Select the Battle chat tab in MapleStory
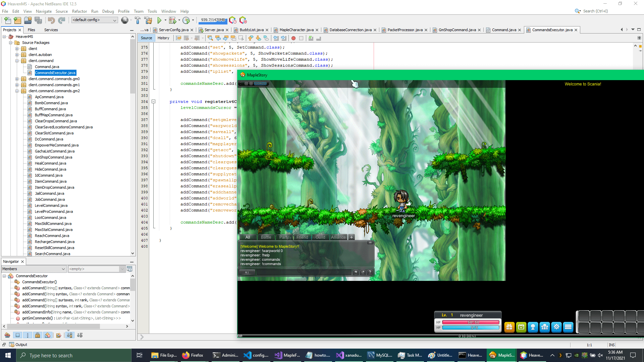Screen dimensions: 644x362 pyautogui.click(x=266, y=237)
